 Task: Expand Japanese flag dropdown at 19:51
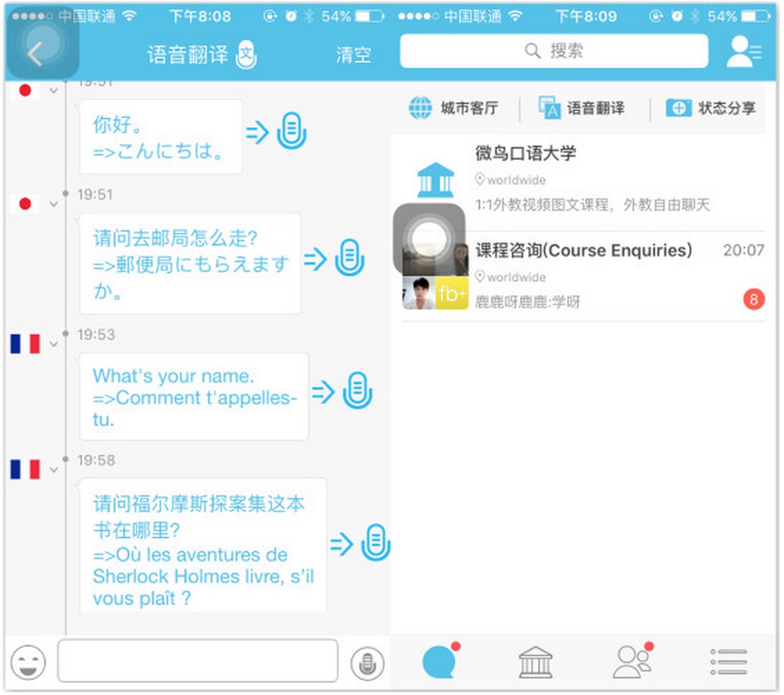click(54, 205)
